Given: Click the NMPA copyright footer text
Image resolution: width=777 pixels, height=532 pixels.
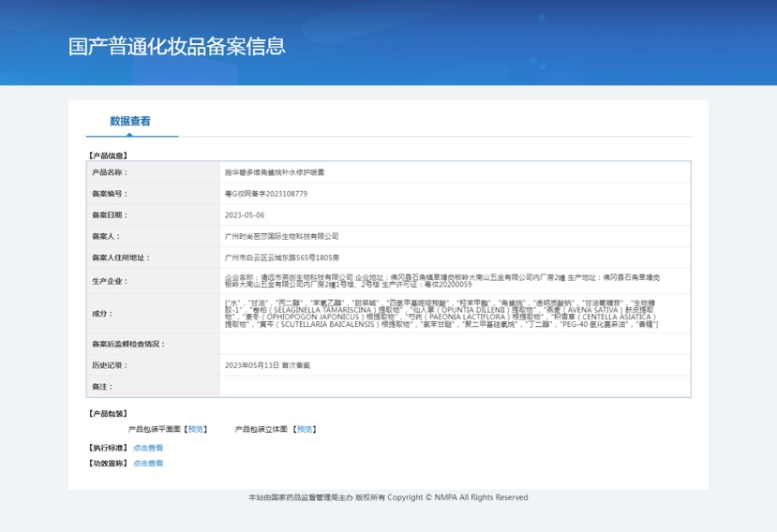Looking at the screenshot, I should (x=388, y=497).
